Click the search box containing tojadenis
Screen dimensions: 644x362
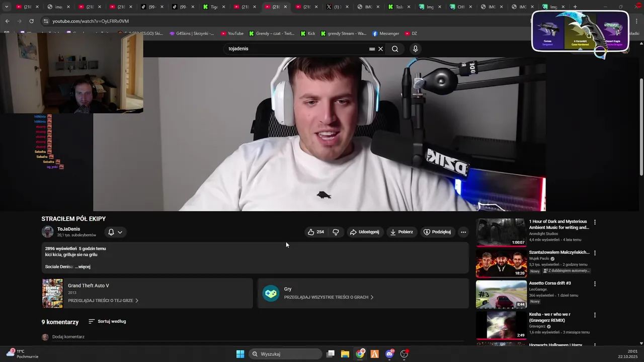[297, 49]
